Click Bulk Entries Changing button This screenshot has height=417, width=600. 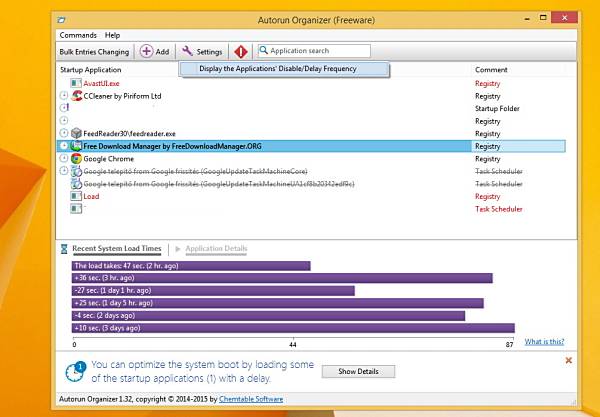click(x=94, y=52)
